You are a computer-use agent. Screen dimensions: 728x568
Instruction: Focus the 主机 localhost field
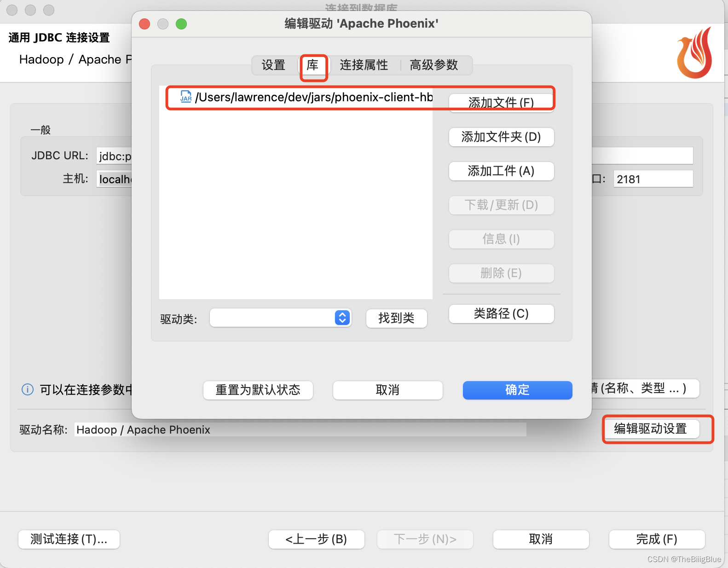click(114, 179)
